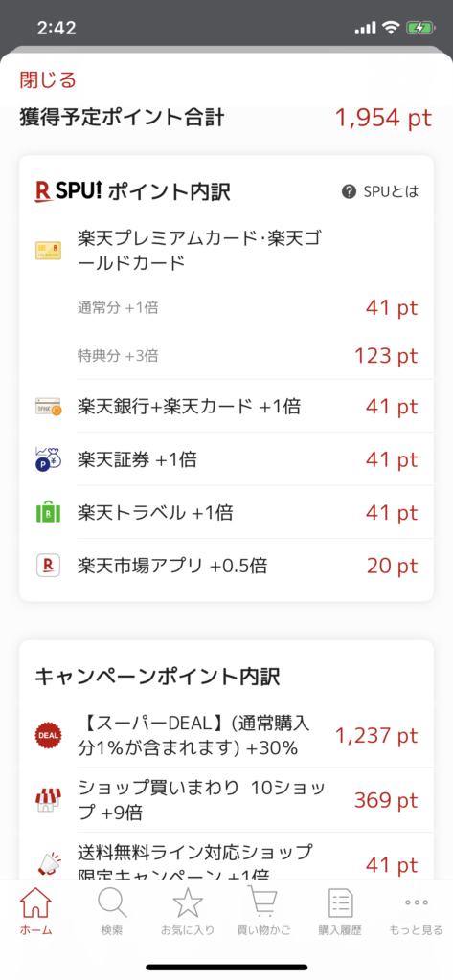Image resolution: width=453 pixels, height=980 pixels.
Task: Select the 楽天トラベル +1倍 row text
Action: pos(155,513)
